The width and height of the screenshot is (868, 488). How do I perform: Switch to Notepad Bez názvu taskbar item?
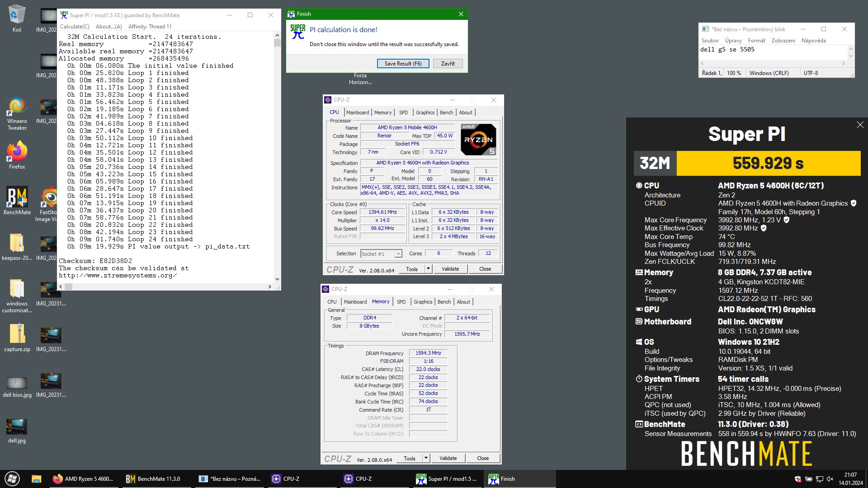pos(229,479)
